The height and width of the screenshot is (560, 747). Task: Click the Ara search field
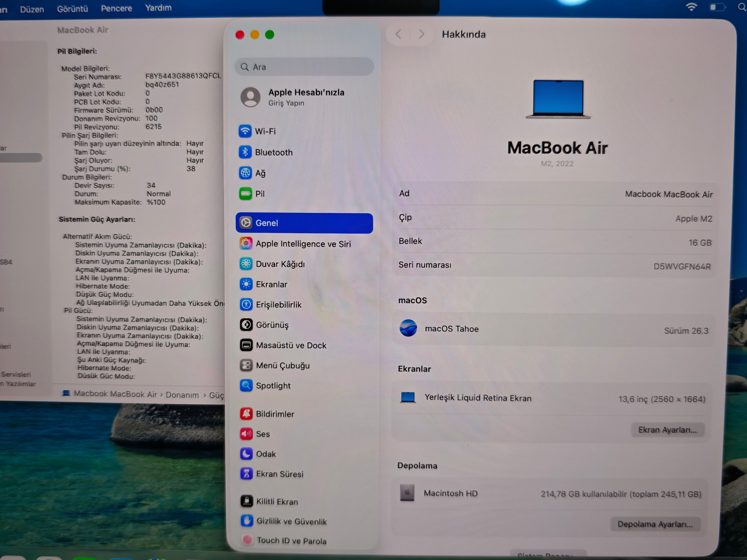click(x=304, y=67)
